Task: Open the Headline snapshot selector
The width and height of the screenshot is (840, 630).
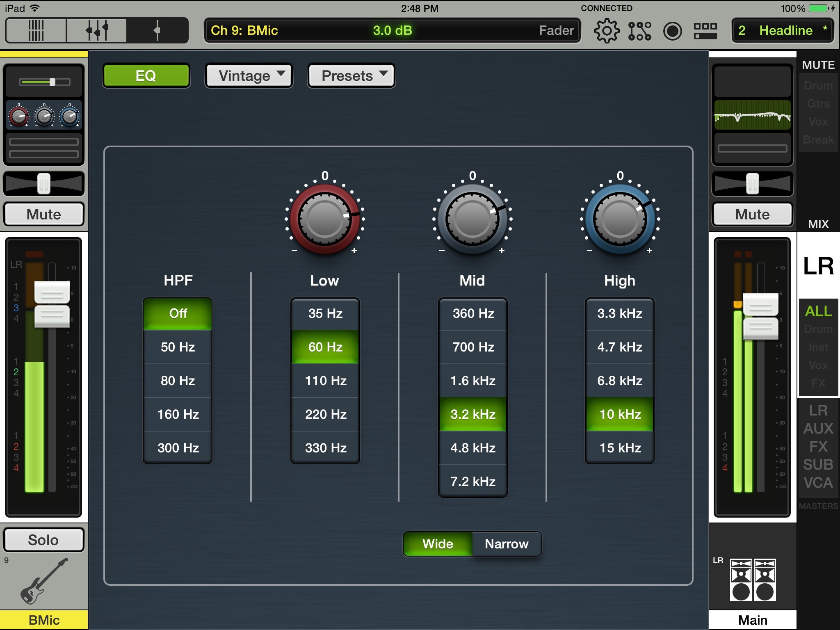Action: (x=783, y=31)
